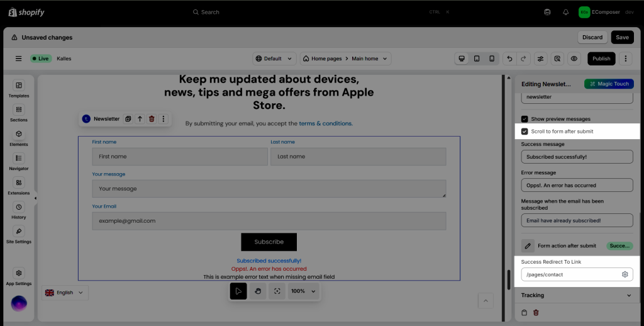Open the 100% zoom level dropdown

pyautogui.click(x=304, y=291)
